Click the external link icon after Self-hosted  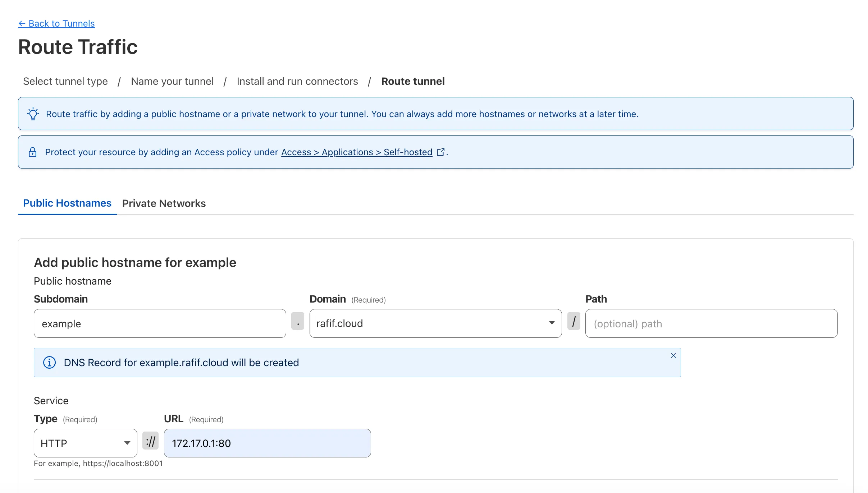tap(440, 152)
